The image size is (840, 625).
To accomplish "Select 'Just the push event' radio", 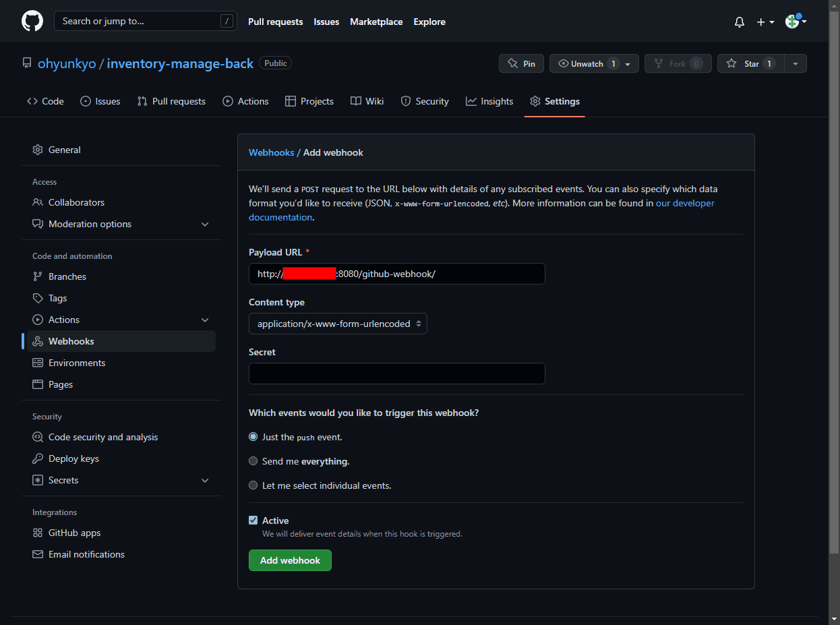I will point(253,437).
